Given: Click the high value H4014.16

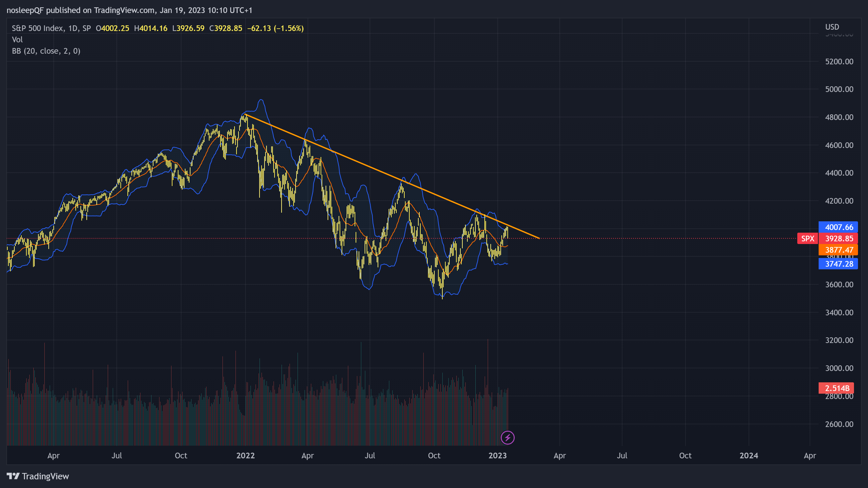Looking at the screenshot, I should click(151, 28).
